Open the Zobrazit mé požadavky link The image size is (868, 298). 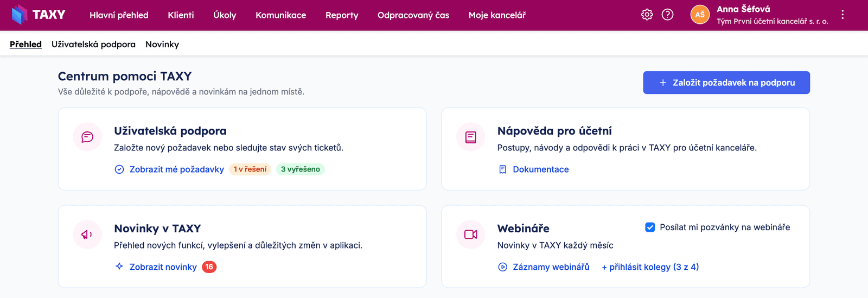point(177,169)
